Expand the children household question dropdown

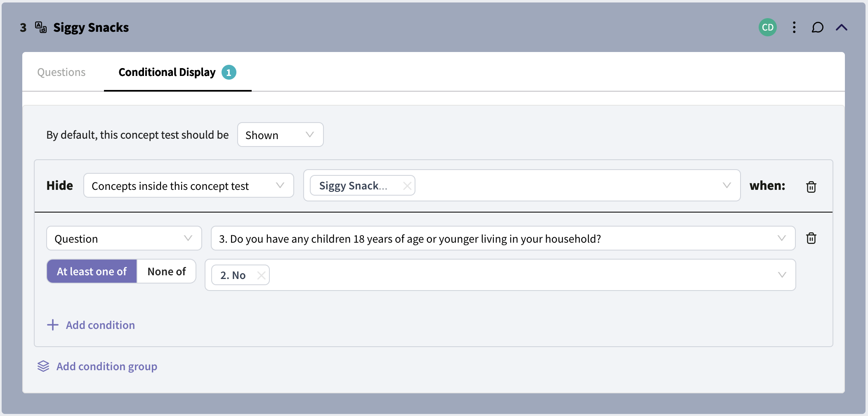503,238
